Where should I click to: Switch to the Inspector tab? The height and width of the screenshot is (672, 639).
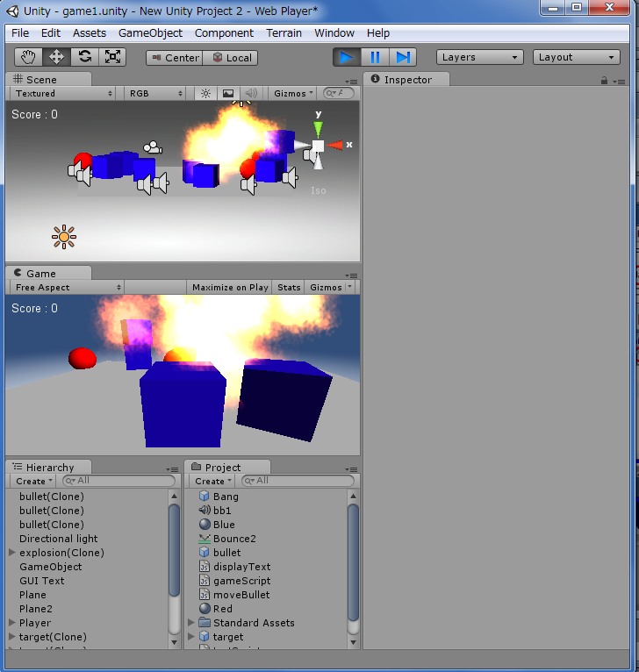pyautogui.click(x=407, y=80)
